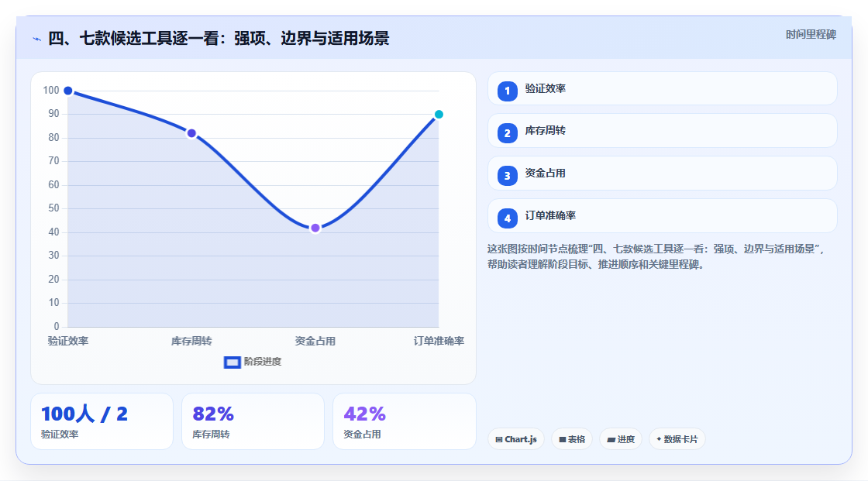Click the 订单准确率 data point at 90
This screenshot has height=481, width=868.
tap(439, 115)
